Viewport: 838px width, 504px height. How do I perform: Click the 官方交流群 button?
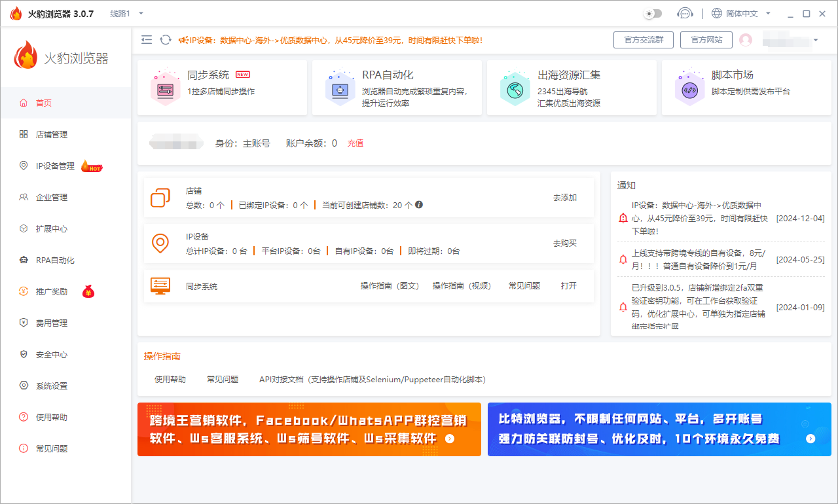(x=644, y=40)
